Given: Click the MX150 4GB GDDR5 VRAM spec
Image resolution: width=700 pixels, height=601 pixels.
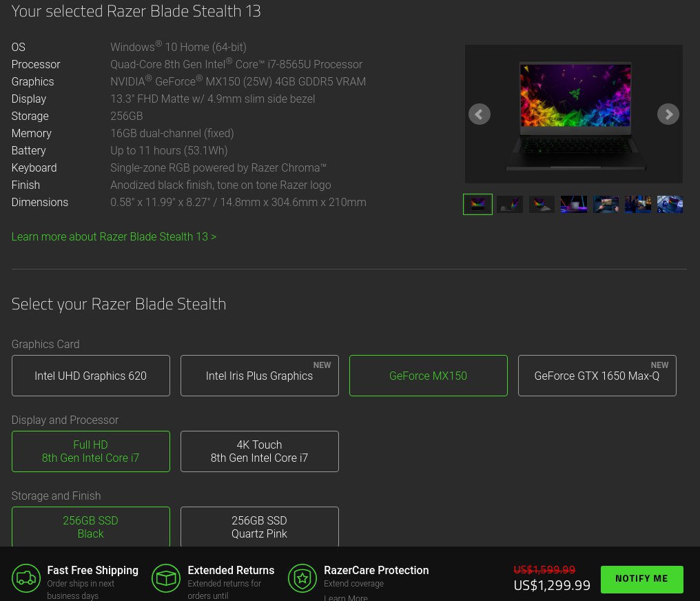Looking at the screenshot, I should [x=238, y=81].
